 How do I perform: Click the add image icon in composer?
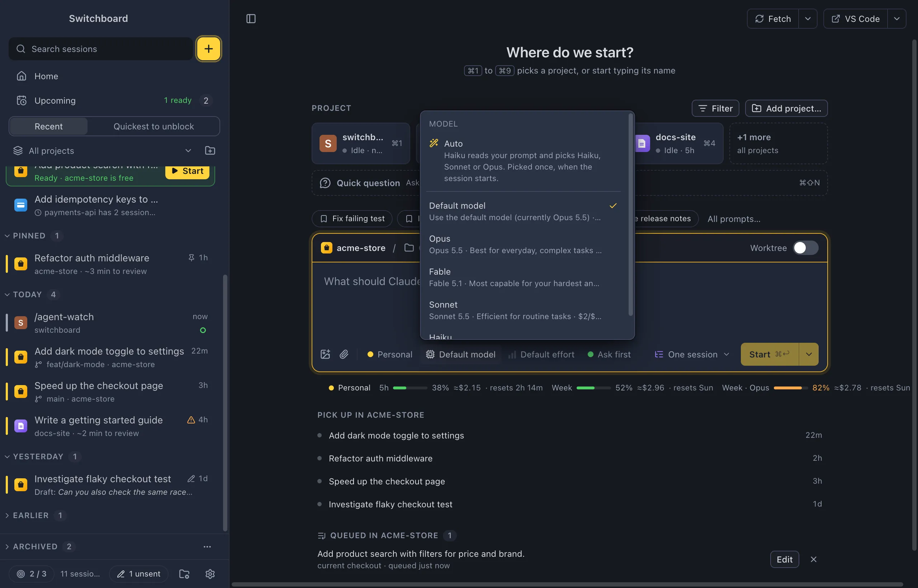[x=325, y=354]
